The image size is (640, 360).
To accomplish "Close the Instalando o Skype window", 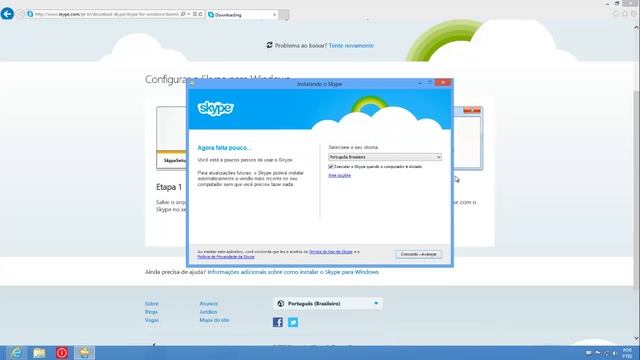I will pos(442,83).
